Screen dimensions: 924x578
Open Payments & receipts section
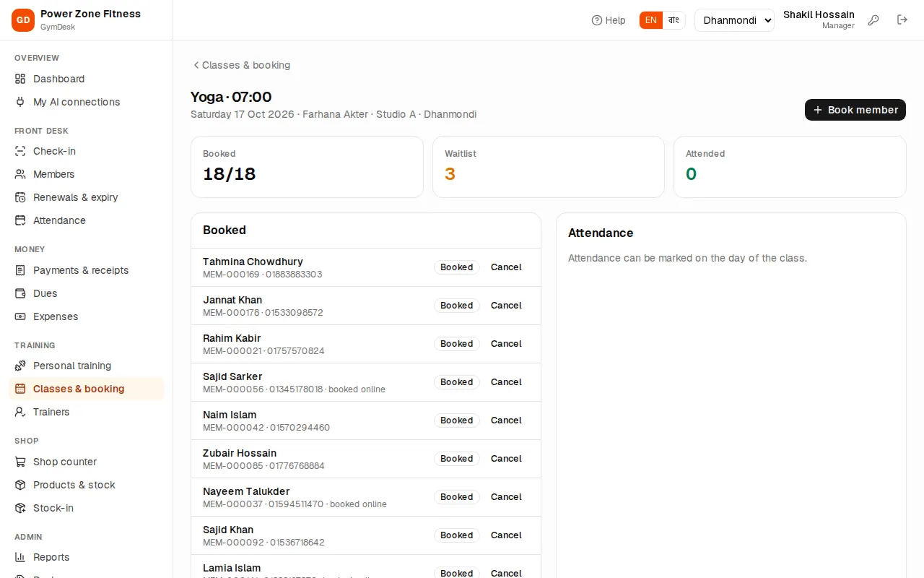click(x=87, y=270)
